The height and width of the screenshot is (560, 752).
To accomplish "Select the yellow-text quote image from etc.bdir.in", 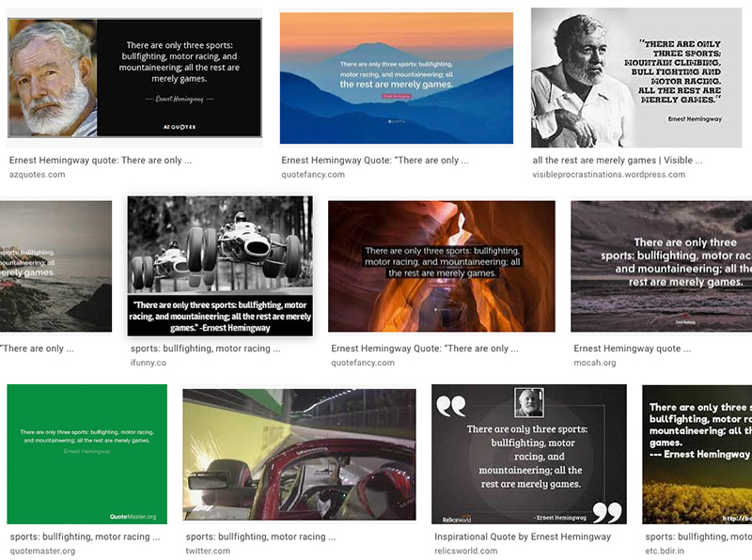I will [697, 453].
